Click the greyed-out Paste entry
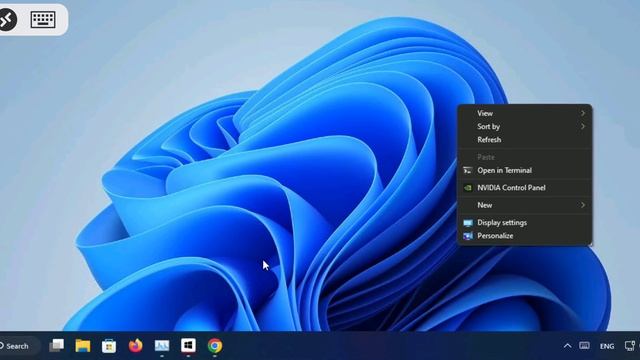 (x=524, y=157)
